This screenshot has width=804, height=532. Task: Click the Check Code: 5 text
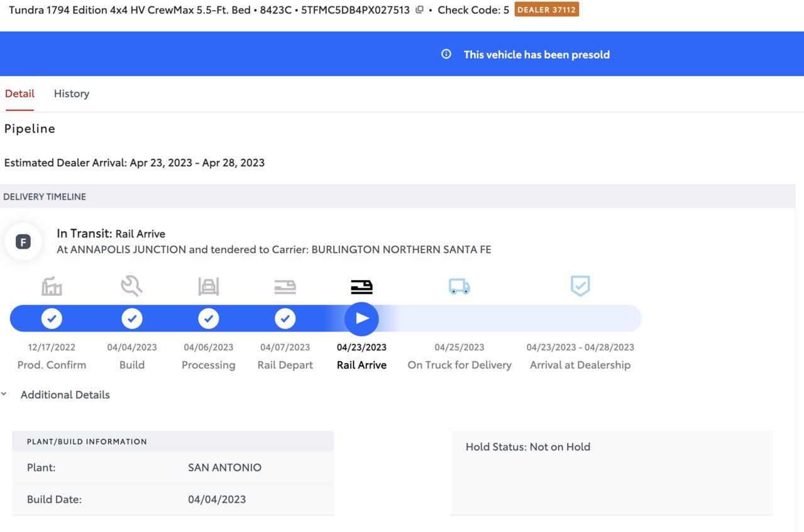(x=473, y=10)
